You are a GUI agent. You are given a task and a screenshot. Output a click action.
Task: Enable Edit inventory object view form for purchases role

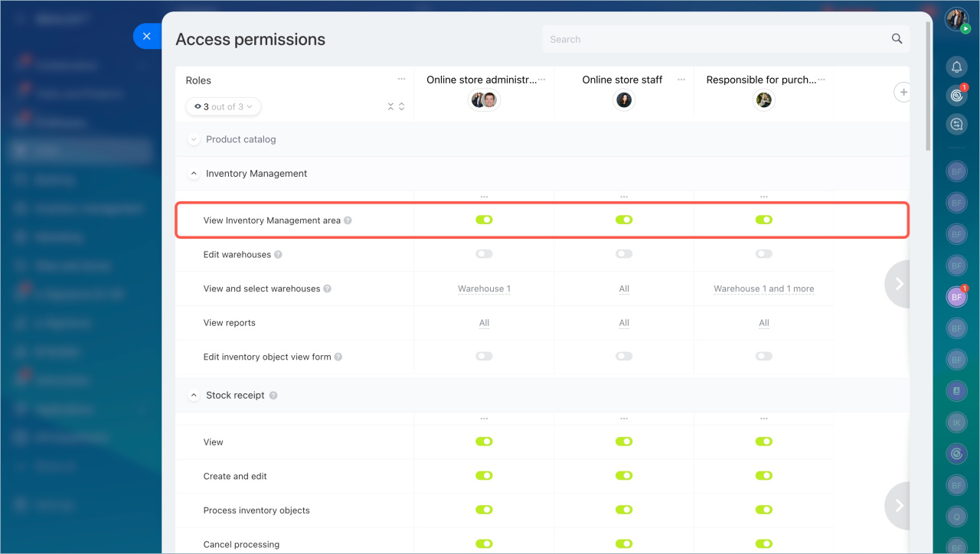[764, 357]
